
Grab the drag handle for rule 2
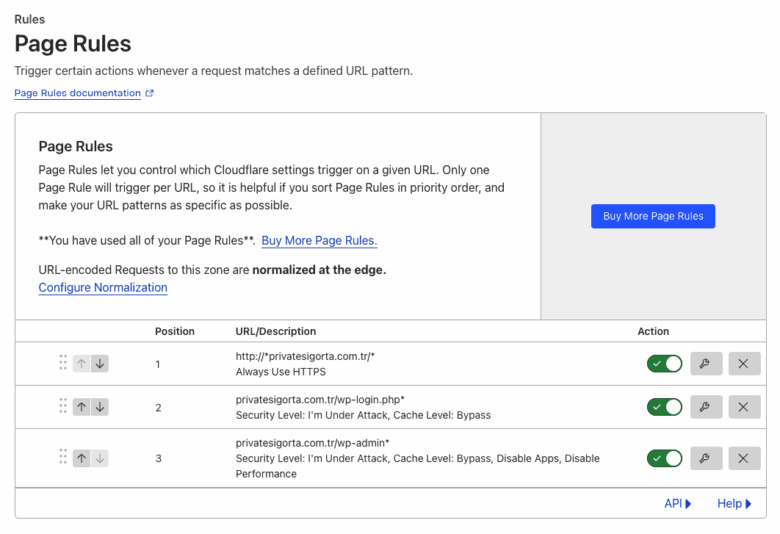[63, 406]
